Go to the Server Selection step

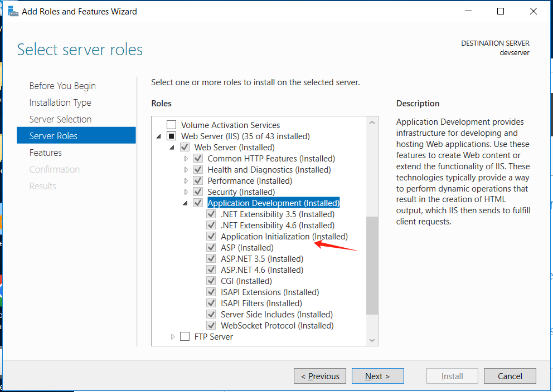[x=60, y=119]
